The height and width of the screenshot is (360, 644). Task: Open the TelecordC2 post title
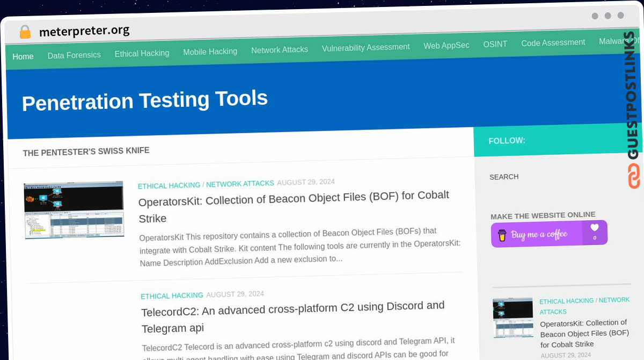(293, 316)
